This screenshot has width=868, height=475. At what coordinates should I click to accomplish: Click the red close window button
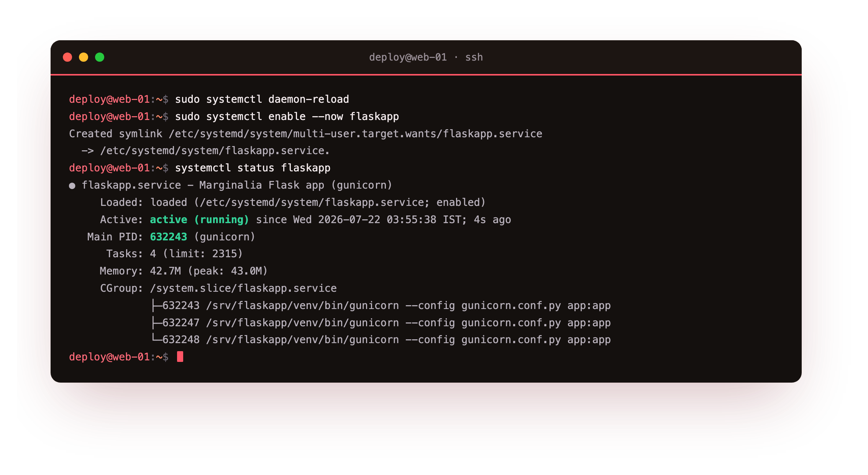pyautogui.click(x=67, y=57)
